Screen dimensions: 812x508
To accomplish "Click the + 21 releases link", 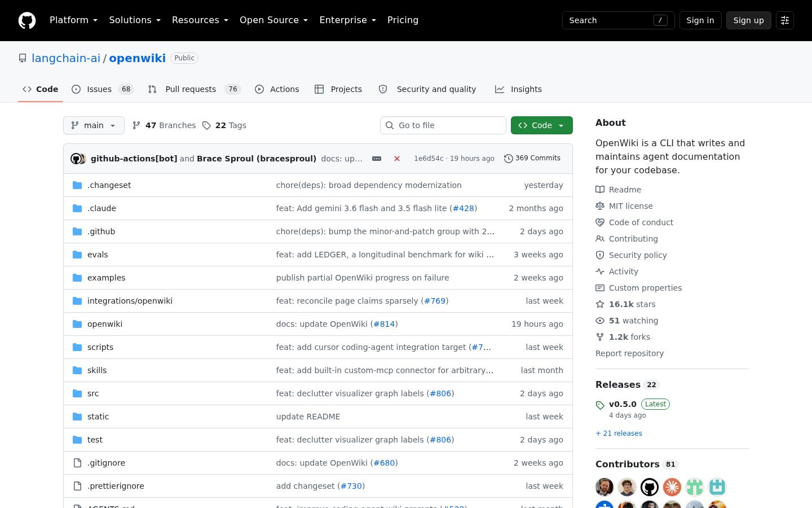I will 619,433.
